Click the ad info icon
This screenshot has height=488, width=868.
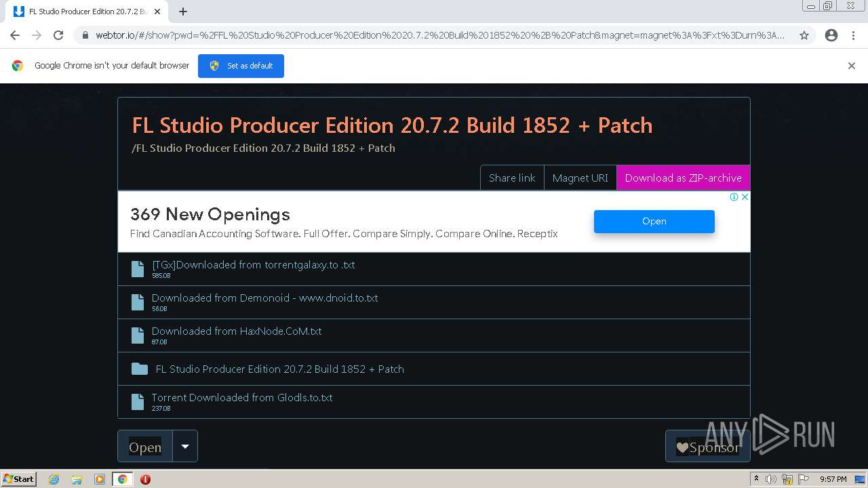click(734, 197)
